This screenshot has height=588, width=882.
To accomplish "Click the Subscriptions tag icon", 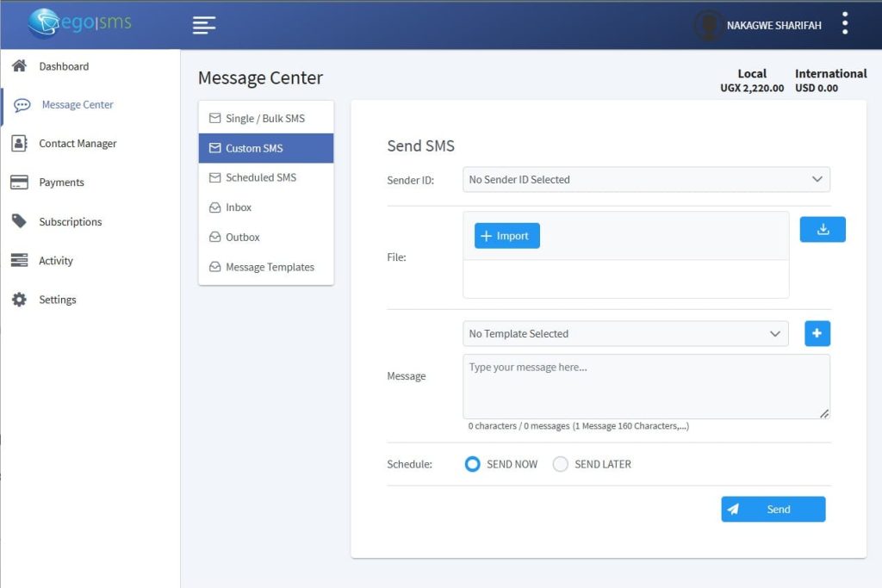I will 19,221.
